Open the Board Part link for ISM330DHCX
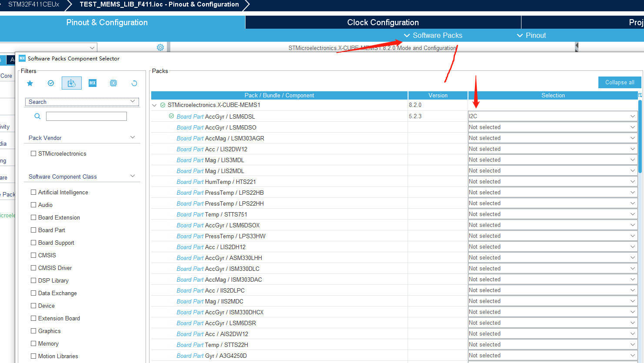 coord(190,312)
